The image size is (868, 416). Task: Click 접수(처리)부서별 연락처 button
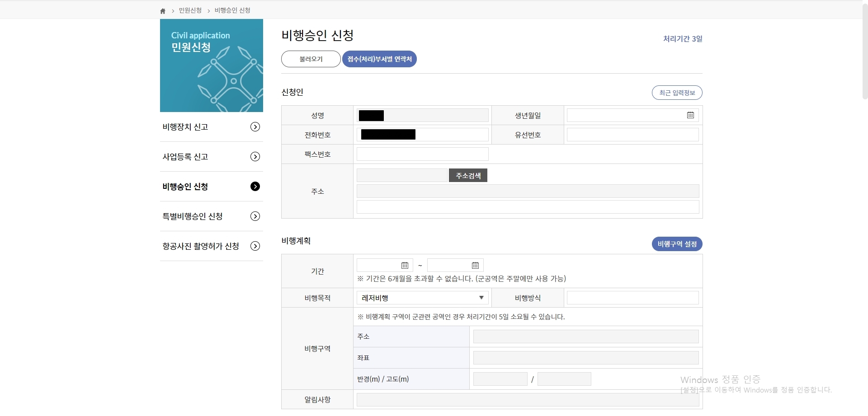click(379, 59)
